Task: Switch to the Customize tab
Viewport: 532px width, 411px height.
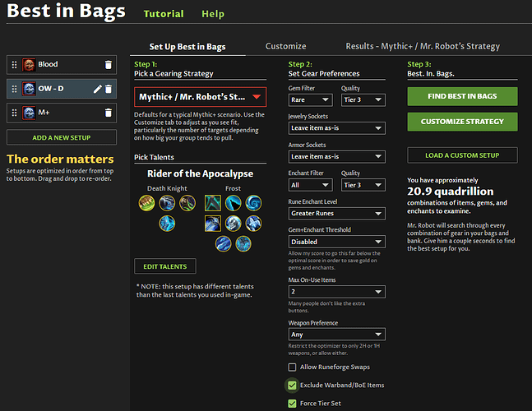Action: [x=285, y=46]
